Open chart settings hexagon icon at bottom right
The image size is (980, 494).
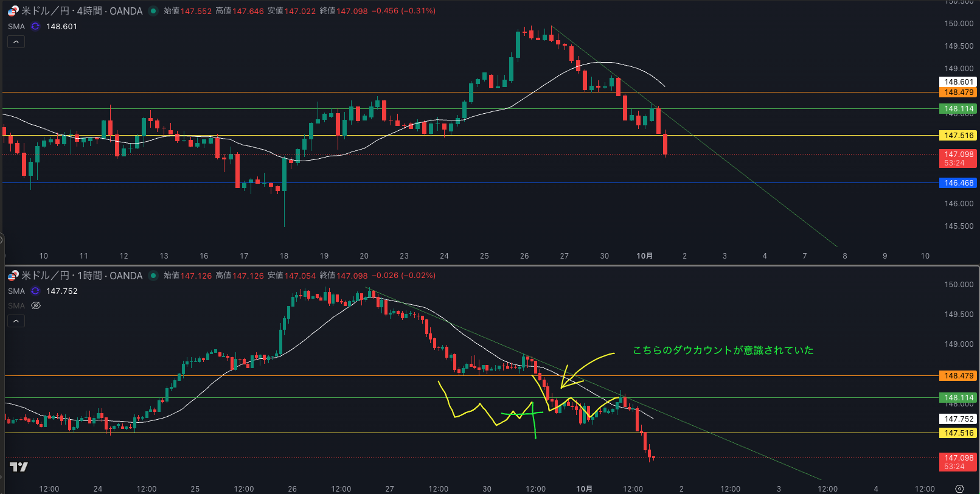[959, 489]
